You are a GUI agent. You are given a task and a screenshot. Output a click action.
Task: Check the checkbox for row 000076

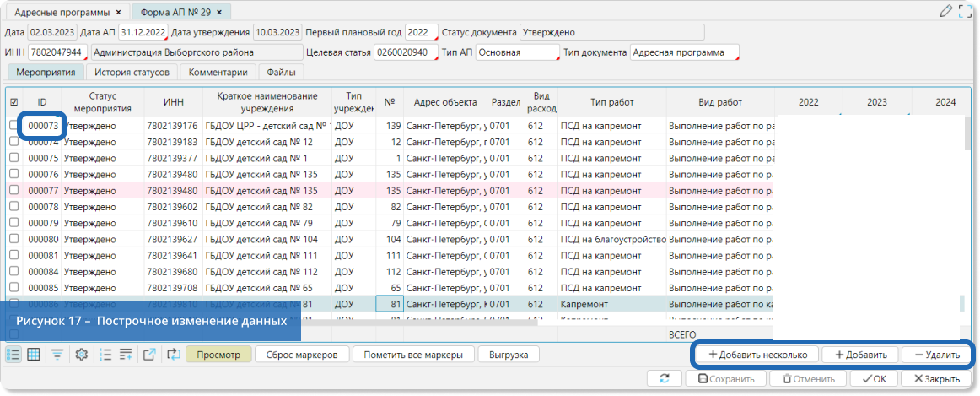pyautogui.click(x=13, y=175)
